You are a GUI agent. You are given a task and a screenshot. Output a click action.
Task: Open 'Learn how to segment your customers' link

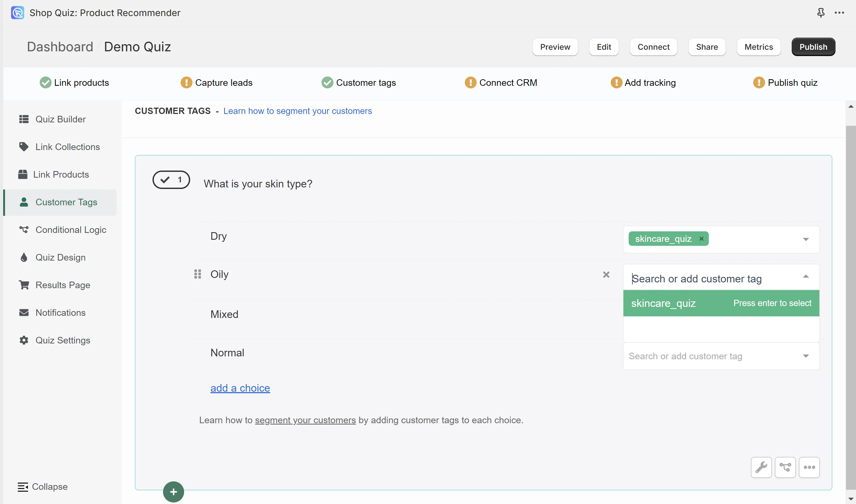[297, 111]
